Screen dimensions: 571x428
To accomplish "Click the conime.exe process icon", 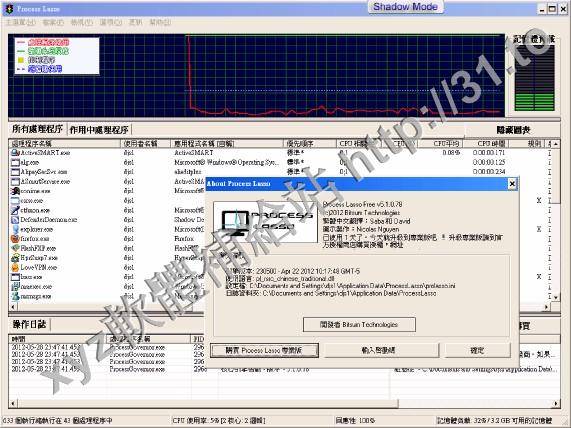I will pyautogui.click(x=15, y=191).
